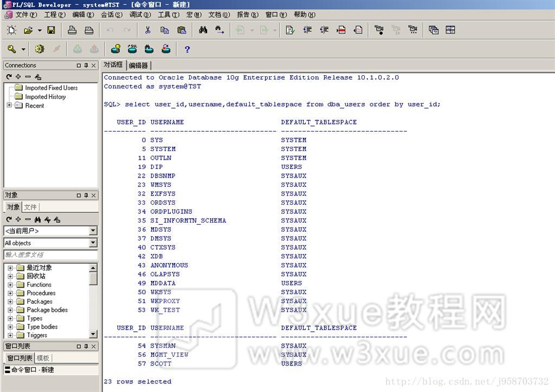Screen dimensions: 555x392
Task: Open the 工具(T) menu
Action: point(169,15)
